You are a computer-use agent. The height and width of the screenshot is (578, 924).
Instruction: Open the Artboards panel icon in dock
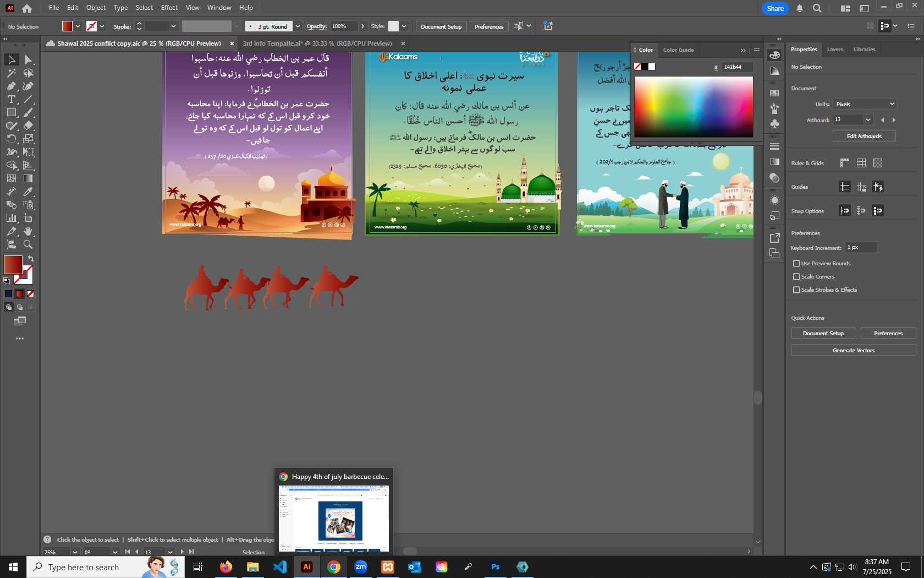774,253
